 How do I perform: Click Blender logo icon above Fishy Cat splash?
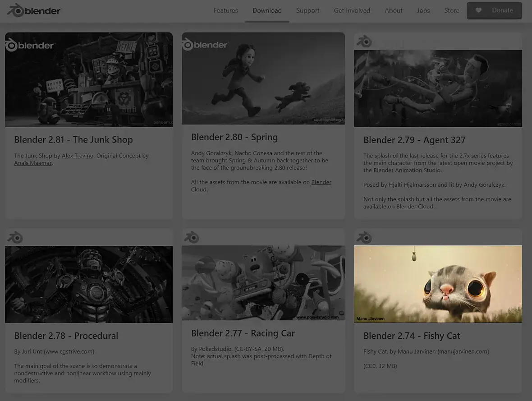coord(364,237)
